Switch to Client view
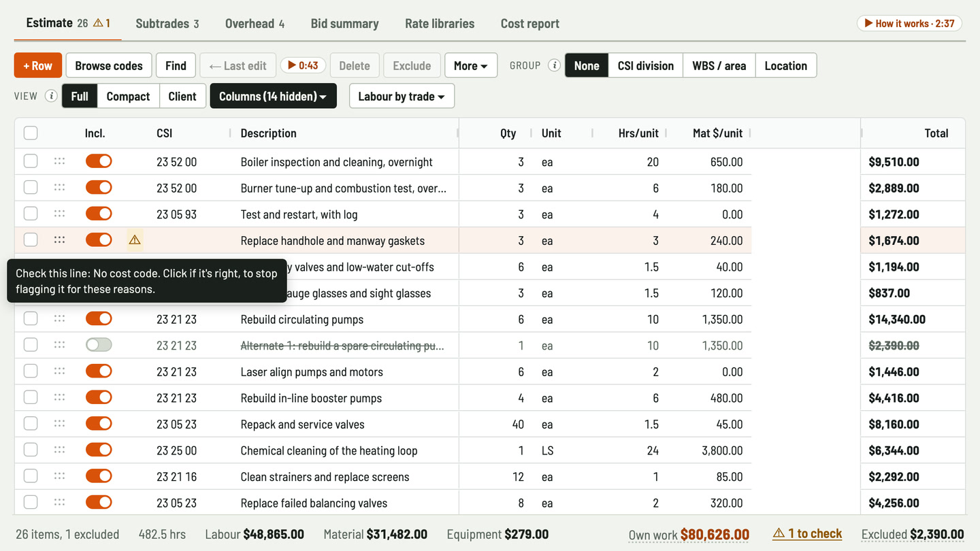This screenshot has width=980, height=551. coord(182,96)
